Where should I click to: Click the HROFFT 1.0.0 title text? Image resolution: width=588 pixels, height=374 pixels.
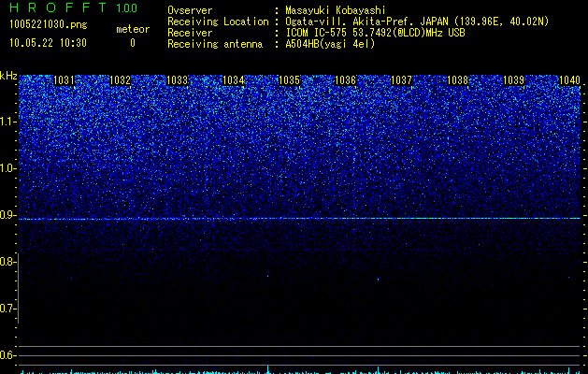pyautogui.click(x=73, y=7)
